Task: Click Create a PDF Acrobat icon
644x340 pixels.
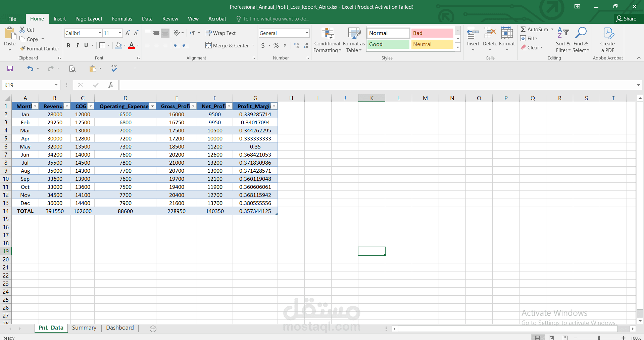Action: (x=608, y=40)
